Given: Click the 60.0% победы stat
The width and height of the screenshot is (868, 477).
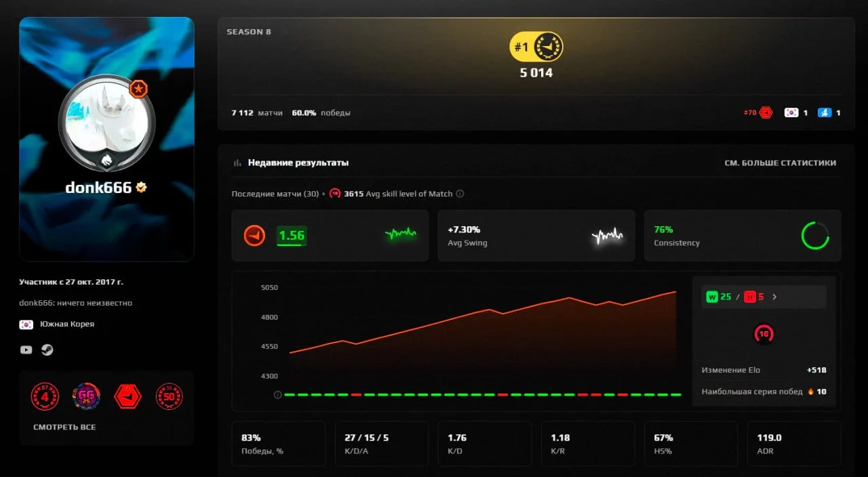Looking at the screenshot, I should point(321,113).
